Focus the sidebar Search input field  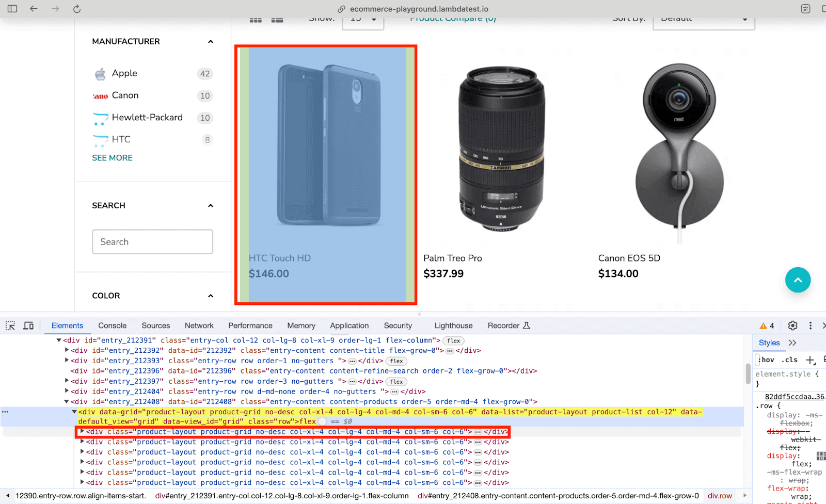[152, 242]
